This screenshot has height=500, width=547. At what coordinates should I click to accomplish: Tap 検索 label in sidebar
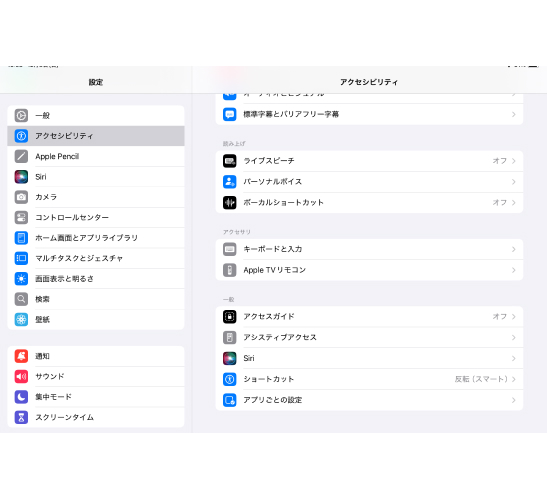tap(42, 299)
